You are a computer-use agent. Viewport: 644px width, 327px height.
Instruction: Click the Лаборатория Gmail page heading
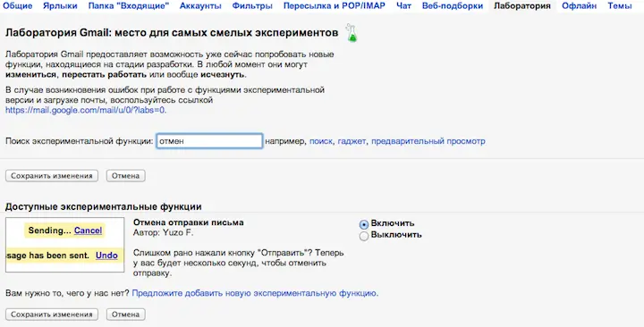coord(172,33)
